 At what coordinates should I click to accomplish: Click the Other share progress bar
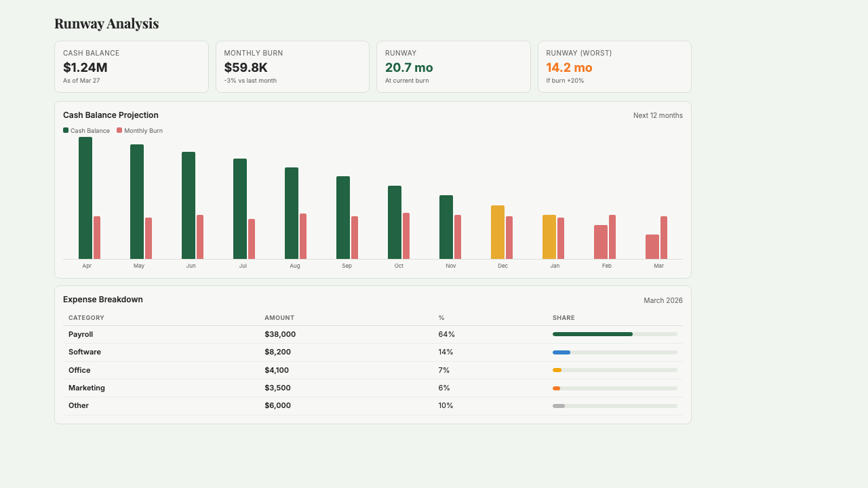coord(615,406)
